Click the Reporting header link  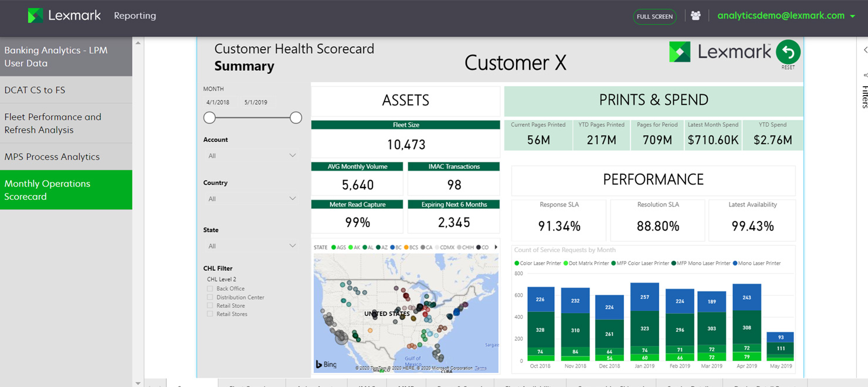[x=135, y=16]
